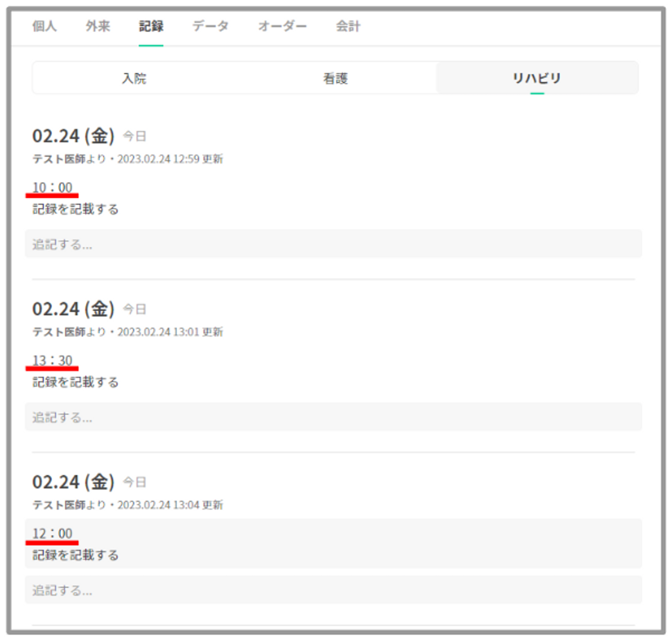Click the 追記する field below the 10:00 record
Image resolution: width=672 pixels, height=641 pixels.
[333, 244]
